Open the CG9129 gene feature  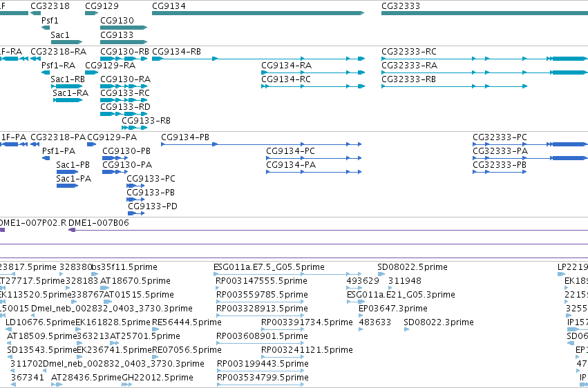tap(91, 13)
